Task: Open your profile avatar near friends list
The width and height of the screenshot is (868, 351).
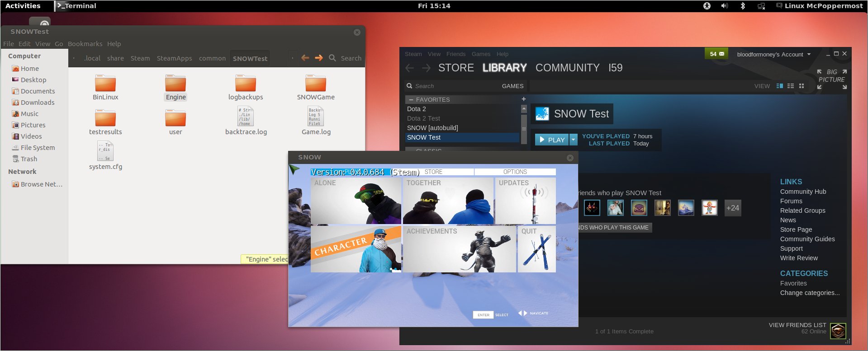Action: [838, 331]
